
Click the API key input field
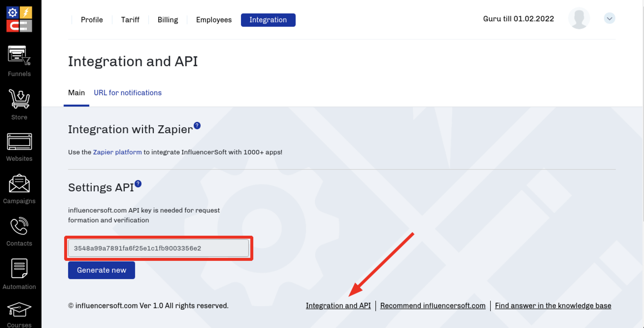pyautogui.click(x=158, y=248)
